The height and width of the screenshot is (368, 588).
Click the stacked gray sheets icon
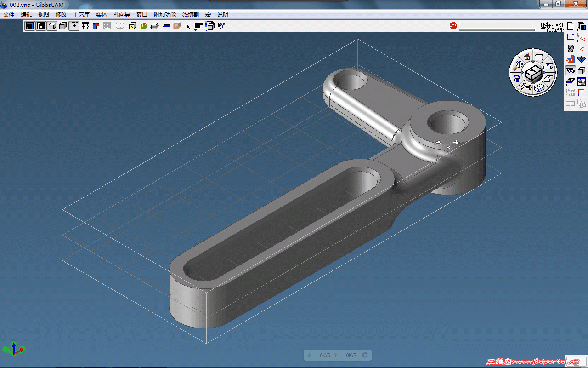pyautogui.click(x=177, y=26)
